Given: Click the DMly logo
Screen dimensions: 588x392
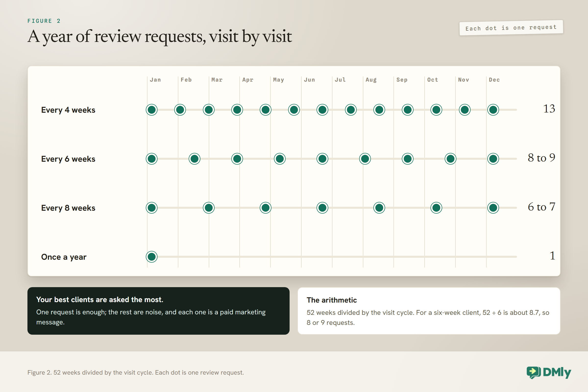Looking at the screenshot, I should 549,372.
